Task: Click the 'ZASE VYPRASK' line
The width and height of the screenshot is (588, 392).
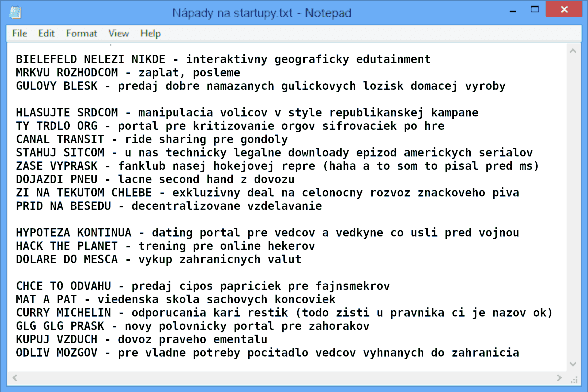Action: [277, 166]
